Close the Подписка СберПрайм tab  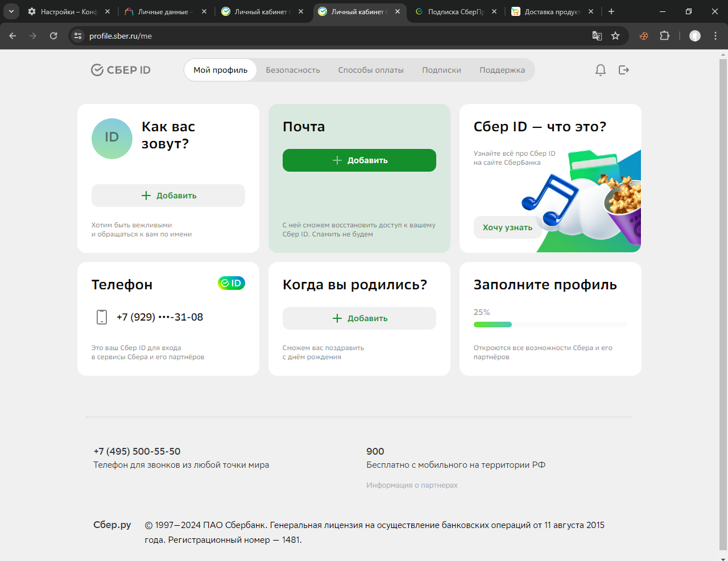tap(494, 11)
